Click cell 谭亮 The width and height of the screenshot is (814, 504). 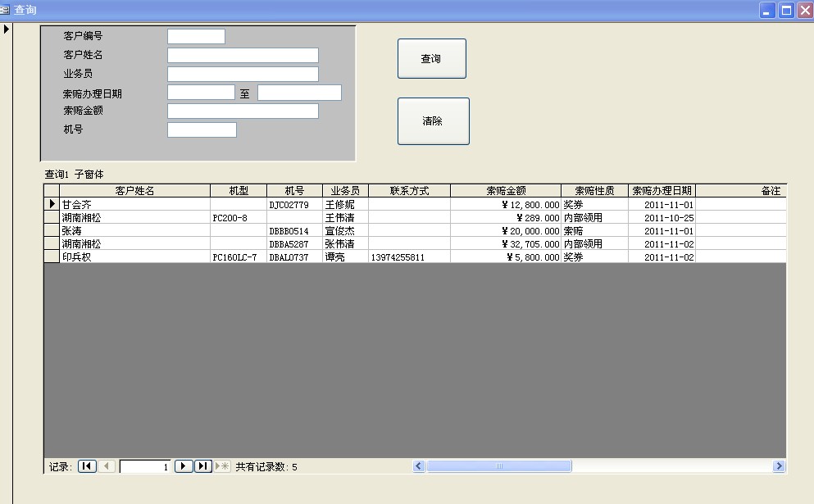coord(345,257)
